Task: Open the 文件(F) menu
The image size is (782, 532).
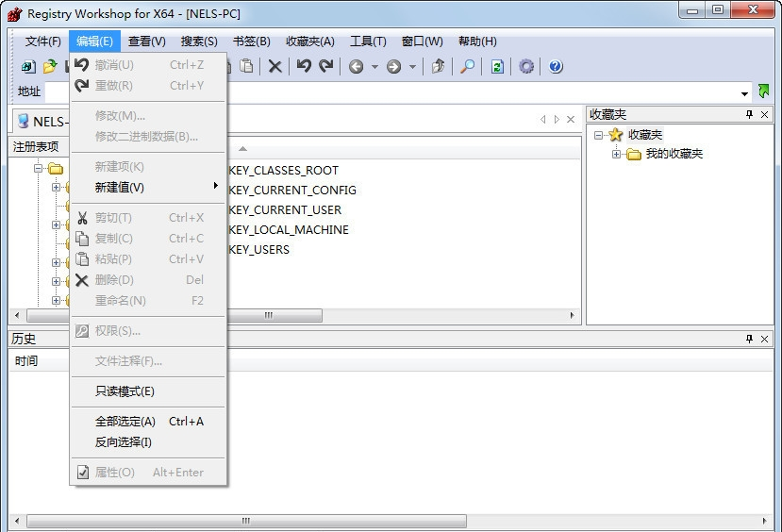Action: (x=42, y=42)
